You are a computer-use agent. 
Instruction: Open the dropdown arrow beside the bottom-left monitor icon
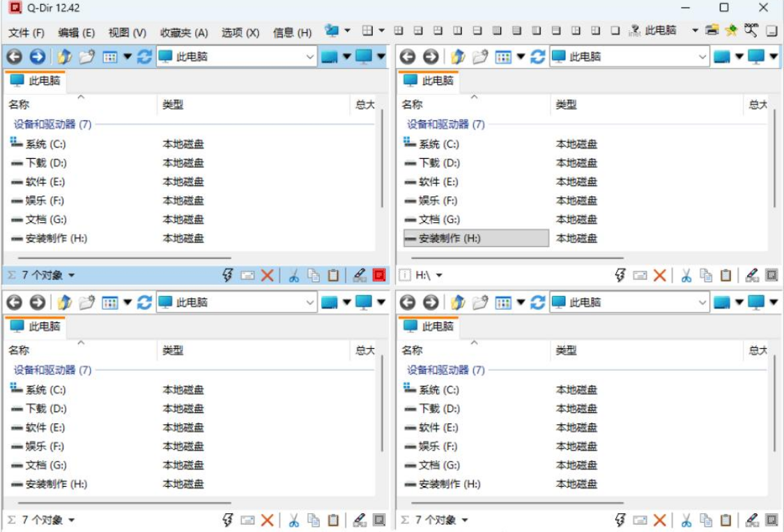(x=381, y=302)
